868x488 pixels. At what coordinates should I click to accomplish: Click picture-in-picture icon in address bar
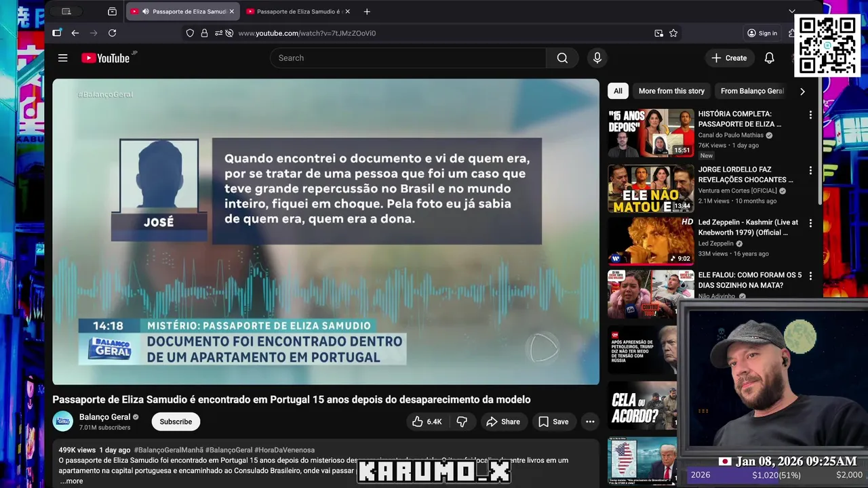[658, 33]
